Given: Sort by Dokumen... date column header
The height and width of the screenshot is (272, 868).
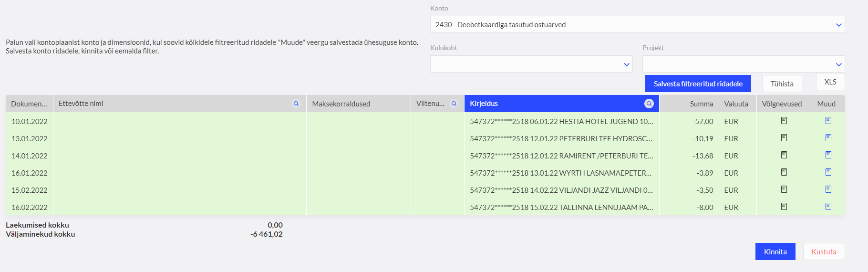Looking at the screenshot, I should click(x=29, y=104).
